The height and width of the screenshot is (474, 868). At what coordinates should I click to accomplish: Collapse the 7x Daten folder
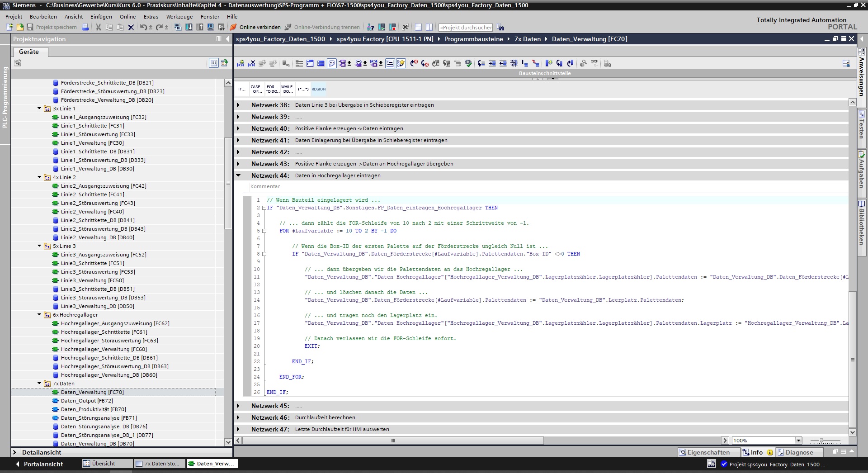(x=39, y=384)
